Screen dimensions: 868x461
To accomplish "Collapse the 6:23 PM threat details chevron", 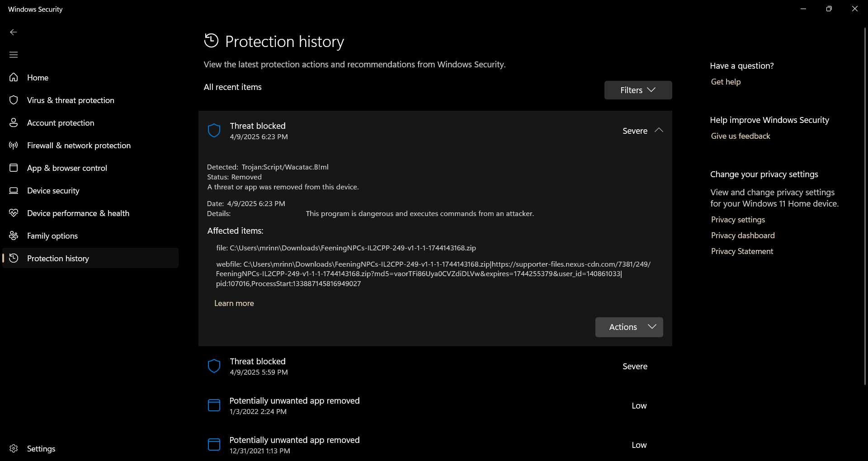I will [x=659, y=130].
